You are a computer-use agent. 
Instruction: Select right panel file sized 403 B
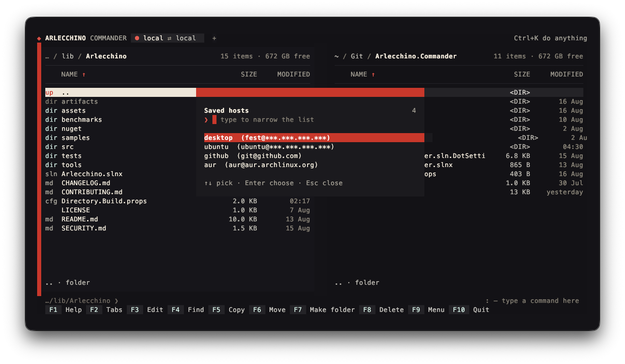pyautogui.click(x=504, y=174)
